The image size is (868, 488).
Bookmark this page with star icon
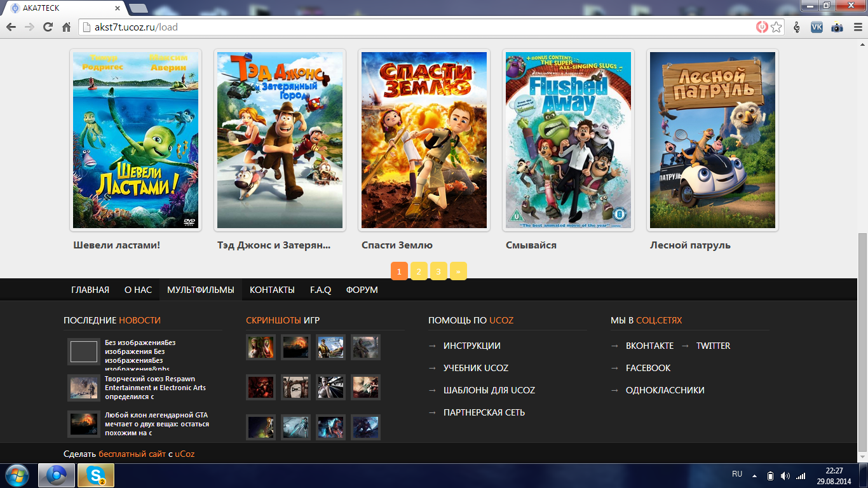click(776, 27)
